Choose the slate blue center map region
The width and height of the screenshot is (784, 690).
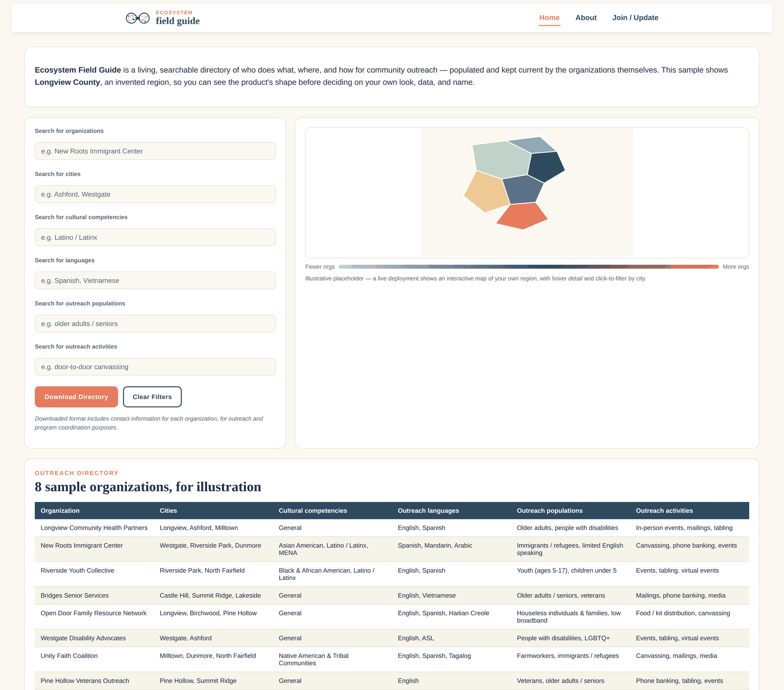[x=523, y=190]
